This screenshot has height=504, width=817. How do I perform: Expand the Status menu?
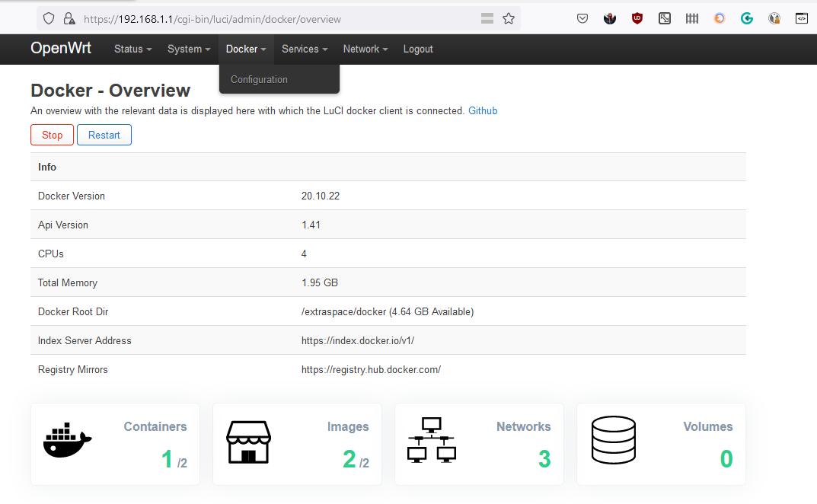(x=132, y=49)
